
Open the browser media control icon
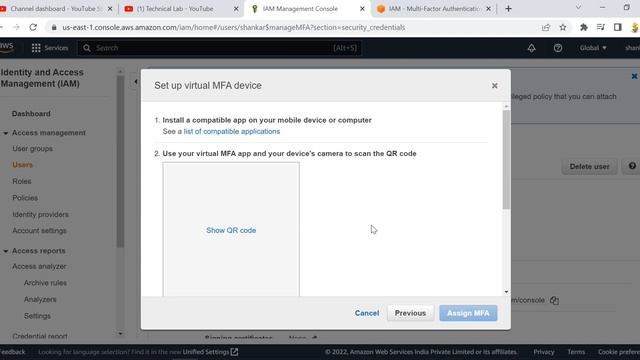[600, 27]
